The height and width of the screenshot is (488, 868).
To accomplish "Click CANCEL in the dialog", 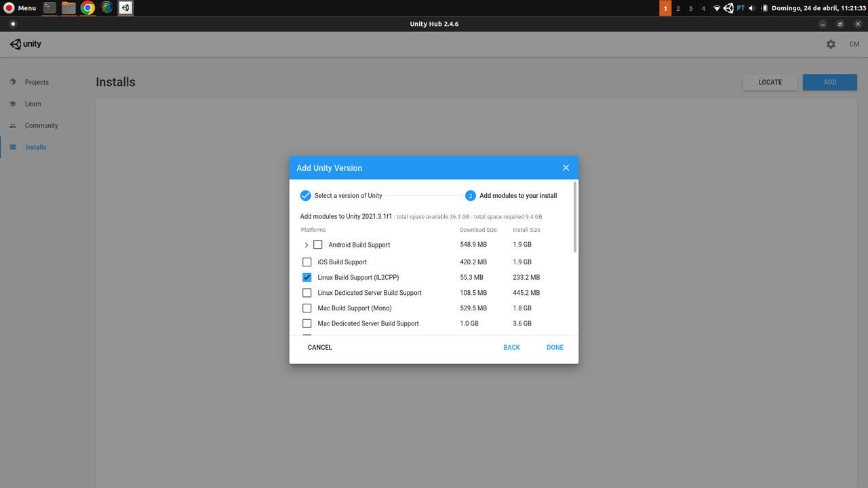I will (320, 347).
